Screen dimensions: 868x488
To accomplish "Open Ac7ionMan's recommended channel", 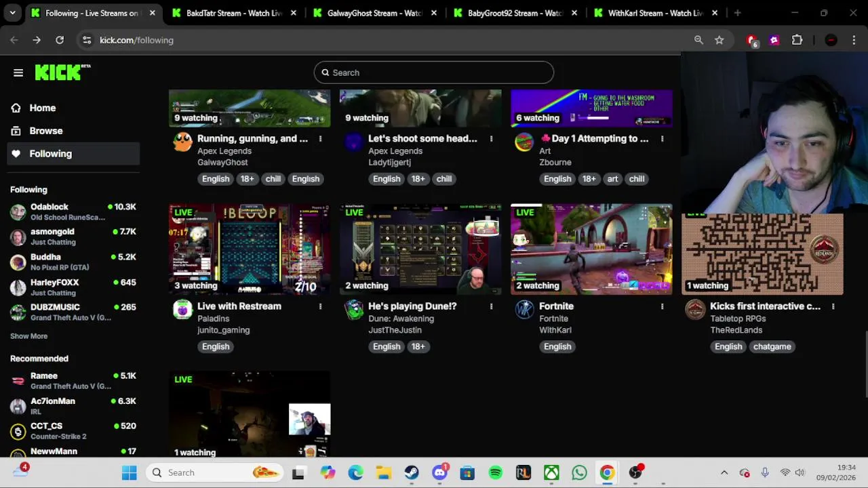I will click(x=73, y=406).
